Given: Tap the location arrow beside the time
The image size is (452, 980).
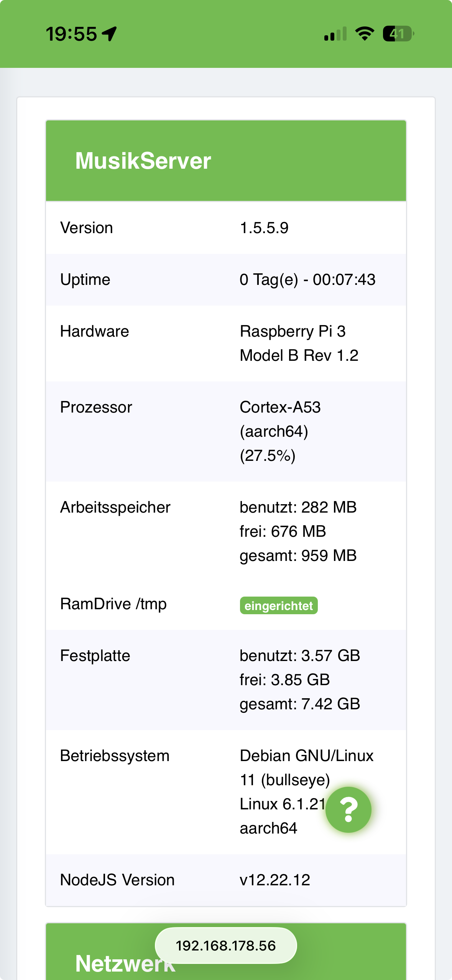Looking at the screenshot, I should [110, 34].
